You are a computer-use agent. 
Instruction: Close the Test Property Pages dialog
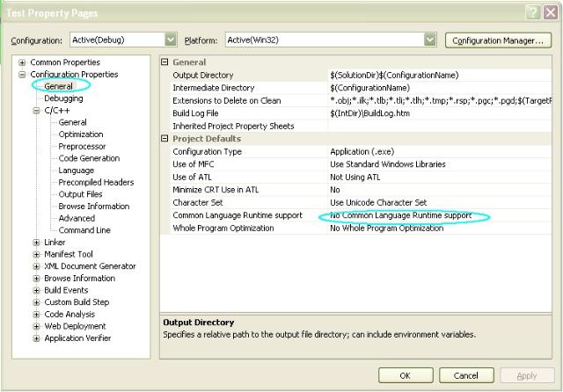coord(551,13)
